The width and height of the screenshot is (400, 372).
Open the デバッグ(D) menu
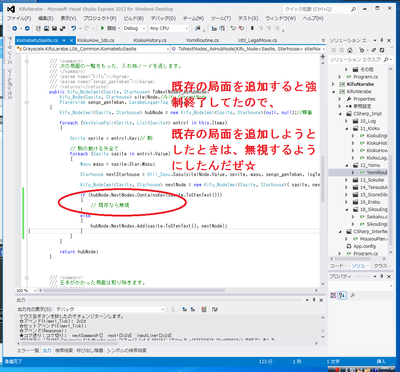pos(163,18)
